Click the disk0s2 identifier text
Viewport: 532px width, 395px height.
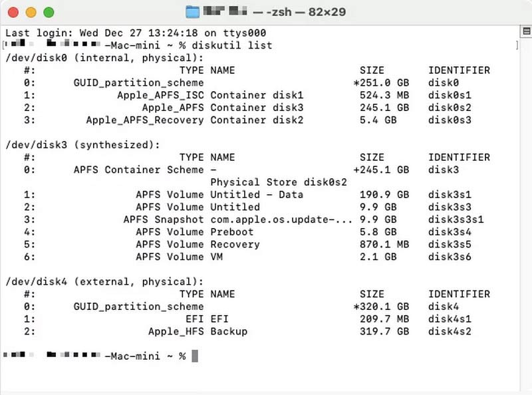click(x=450, y=108)
